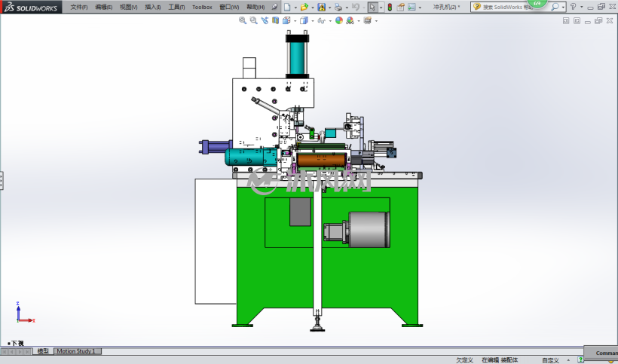Screen dimensions: 618x364
Task: Click the New document icon
Action: [287, 7]
